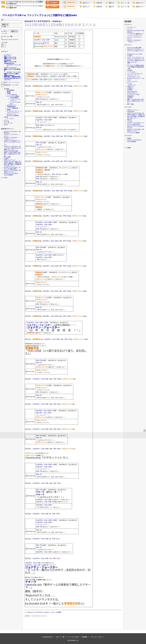The height and width of the screenshot is (644, 146).
Task: Click 検索する button next to the or radio
Action: [x=14, y=31]
